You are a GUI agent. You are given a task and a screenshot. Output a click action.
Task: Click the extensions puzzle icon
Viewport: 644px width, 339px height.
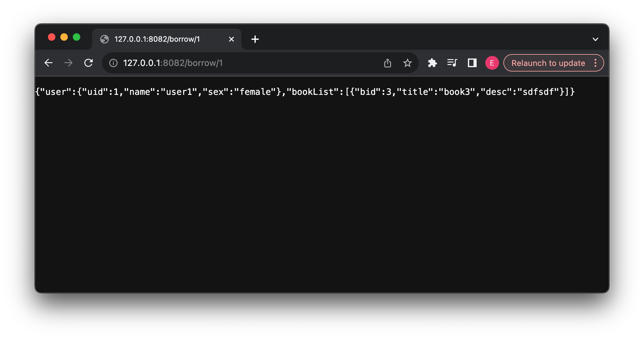pos(432,63)
